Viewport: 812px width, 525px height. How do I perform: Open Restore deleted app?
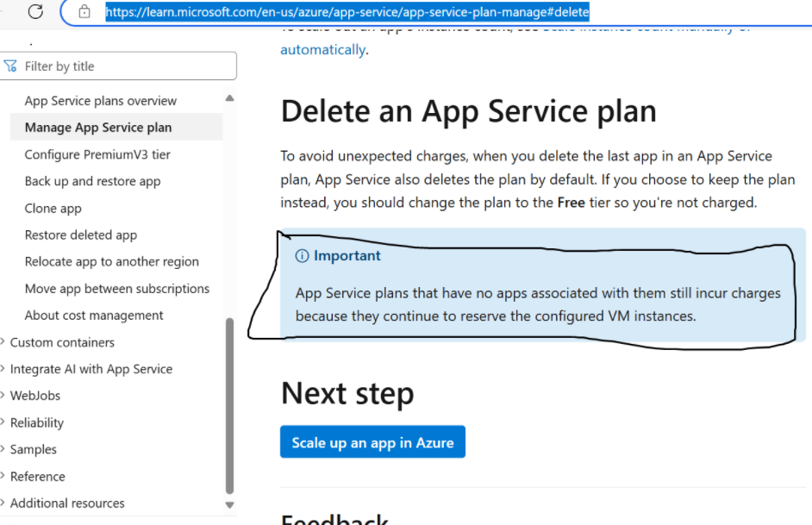[x=81, y=235]
